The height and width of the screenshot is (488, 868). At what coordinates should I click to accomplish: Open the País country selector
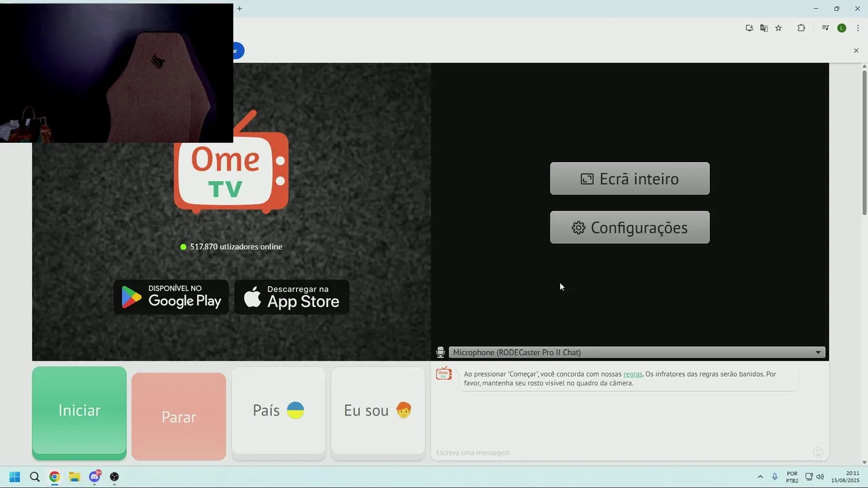point(278,410)
